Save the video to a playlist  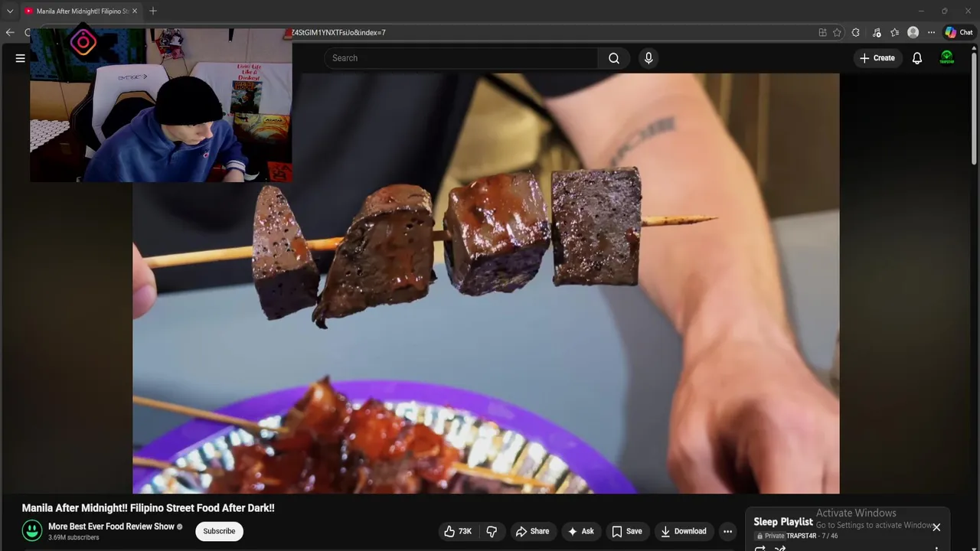[627, 531]
